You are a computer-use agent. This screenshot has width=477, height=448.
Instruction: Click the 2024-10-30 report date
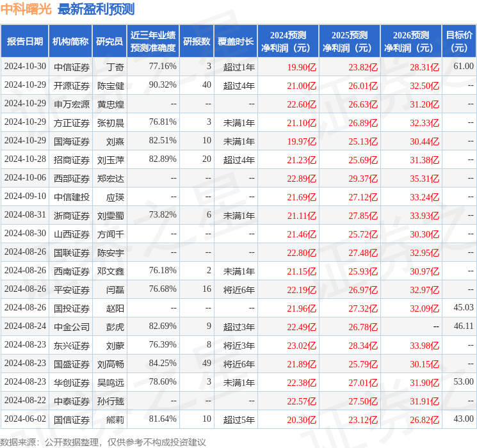pos(25,66)
